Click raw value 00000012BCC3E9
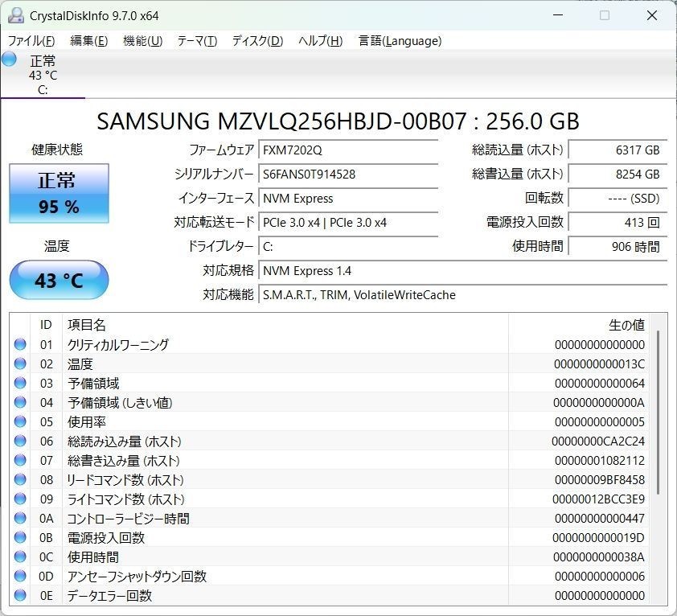This screenshot has width=677, height=616. tap(598, 499)
